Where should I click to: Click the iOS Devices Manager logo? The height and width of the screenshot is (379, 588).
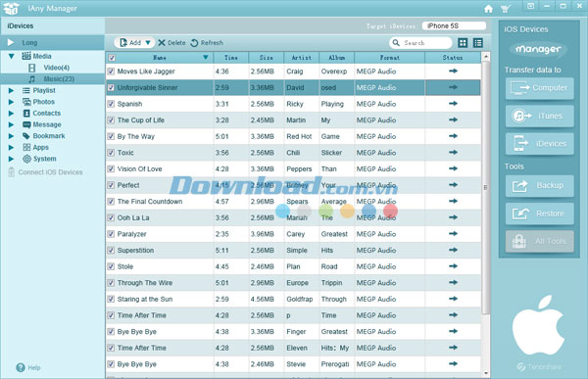coord(538,50)
